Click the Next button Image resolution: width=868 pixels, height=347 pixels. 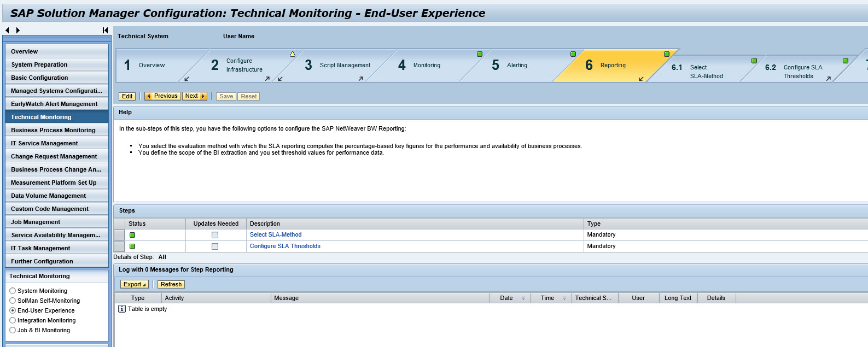point(195,96)
